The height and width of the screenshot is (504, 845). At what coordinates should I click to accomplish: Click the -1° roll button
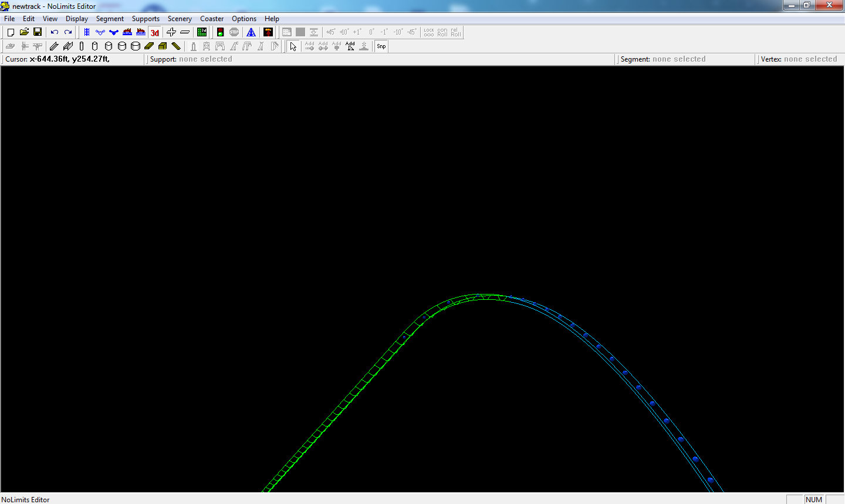tap(384, 32)
